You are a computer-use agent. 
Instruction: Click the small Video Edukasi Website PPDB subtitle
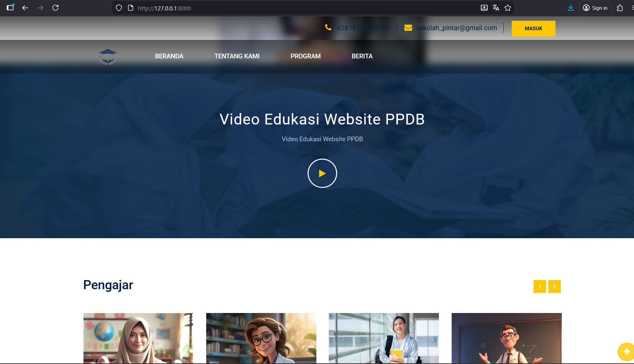click(x=322, y=139)
